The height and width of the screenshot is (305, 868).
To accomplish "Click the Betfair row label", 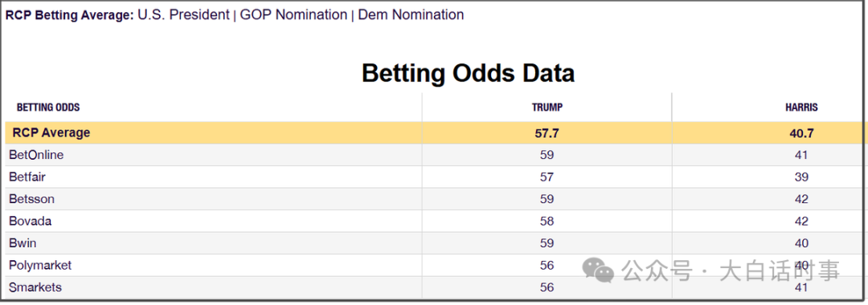I will pos(27,177).
